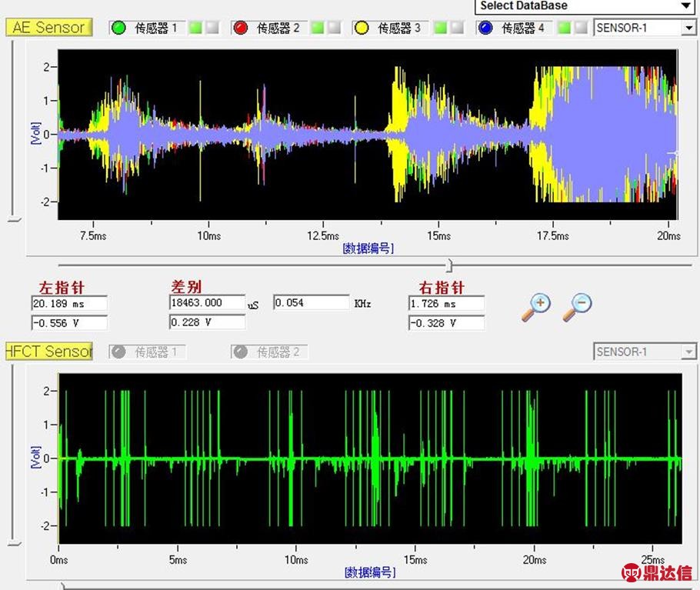Viewport: 700px width, 590px height.
Task: Click the 差别 heading
Action: [187, 286]
